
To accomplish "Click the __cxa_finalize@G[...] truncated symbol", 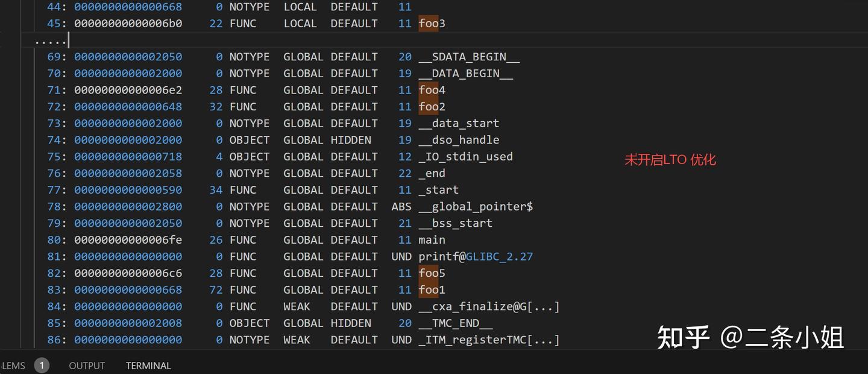I will [x=489, y=307].
